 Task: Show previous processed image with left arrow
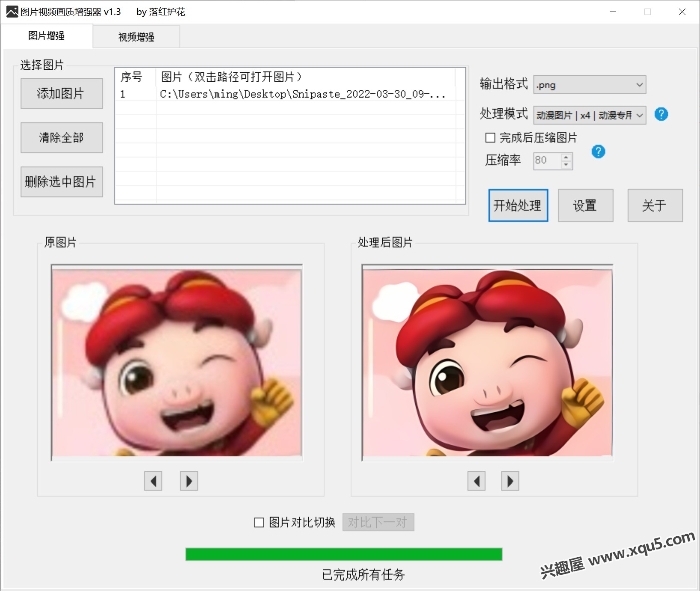pos(476,481)
